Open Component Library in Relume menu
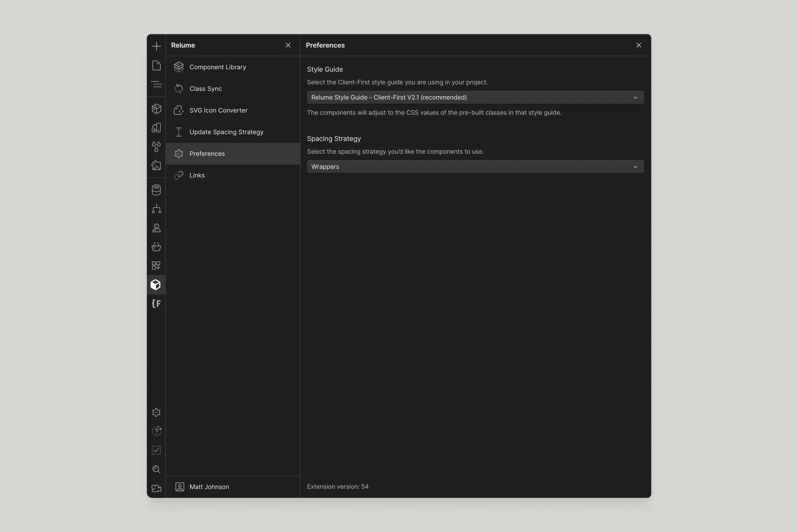The height and width of the screenshot is (532, 798). [233, 67]
